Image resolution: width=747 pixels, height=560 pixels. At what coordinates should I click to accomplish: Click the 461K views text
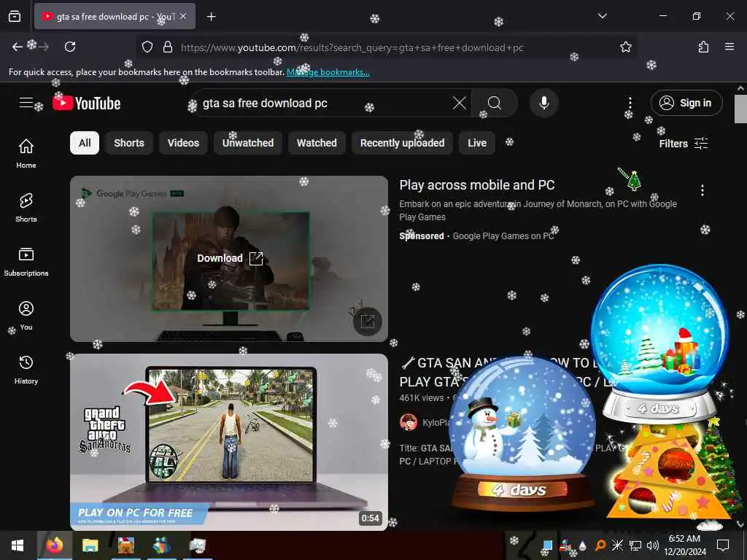422,398
